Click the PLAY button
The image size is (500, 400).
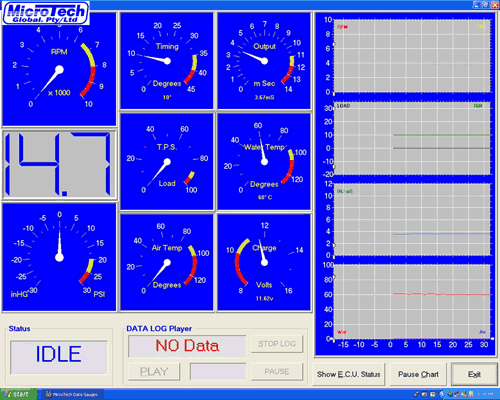[154, 372]
